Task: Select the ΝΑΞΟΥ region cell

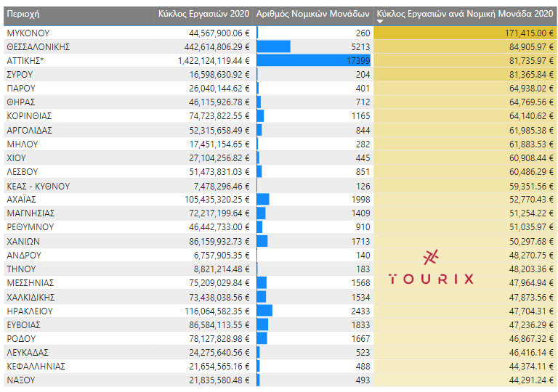Action: tap(21, 380)
